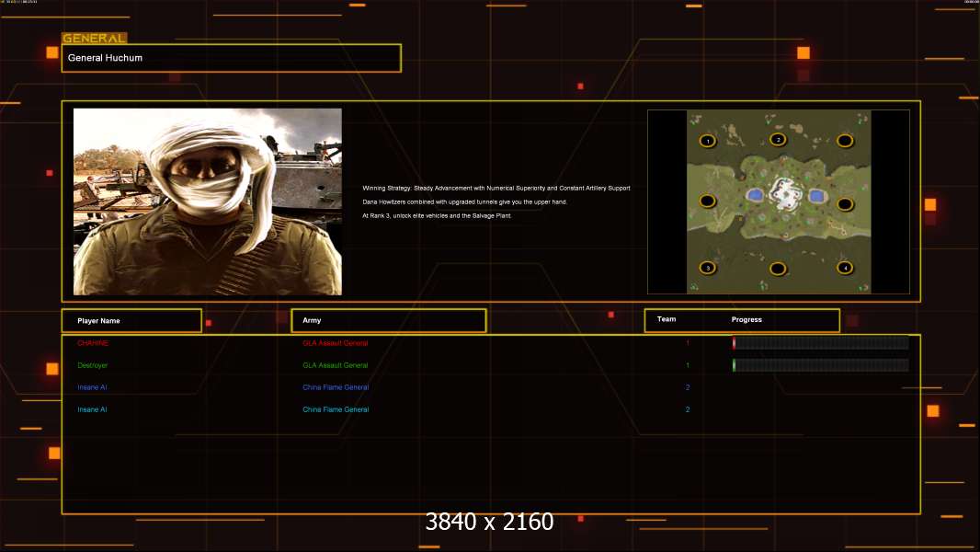Click the GENERAL title label
This screenshot has width=980, height=552.
pos(94,39)
